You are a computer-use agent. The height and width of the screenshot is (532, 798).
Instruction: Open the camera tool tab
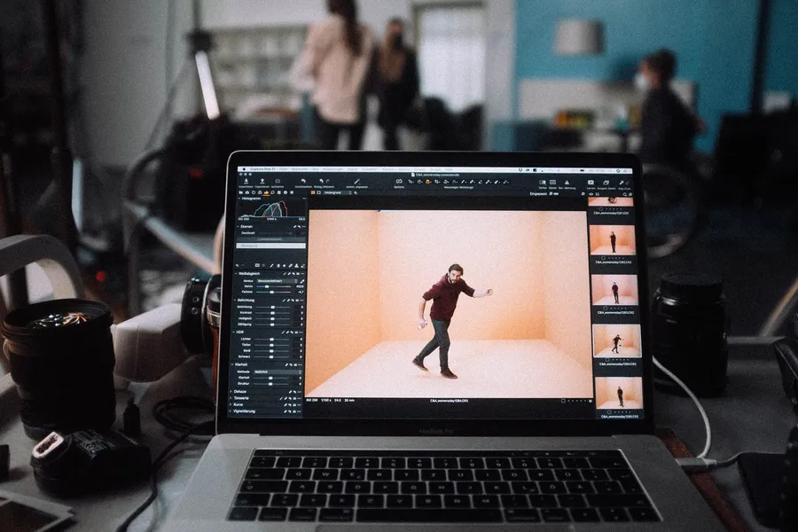[x=247, y=192]
